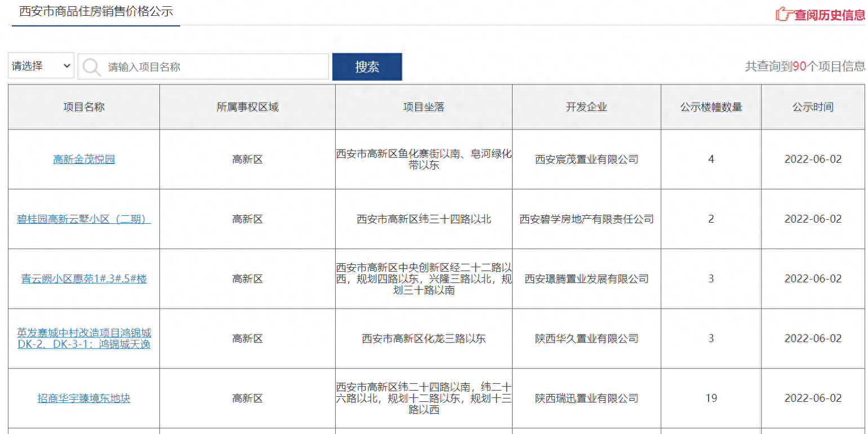Open project link 招商华宇臻境东地块
The height and width of the screenshot is (434, 868).
(x=84, y=398)
